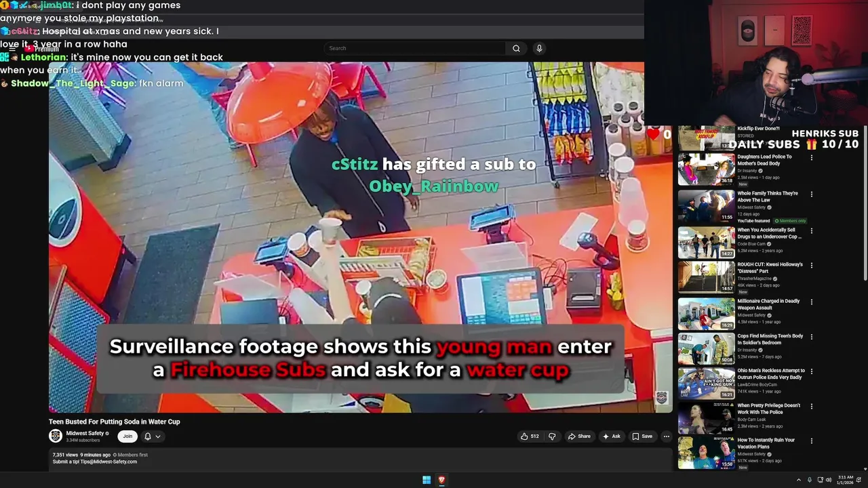Open the clock showing 3:11 AM

845,480
